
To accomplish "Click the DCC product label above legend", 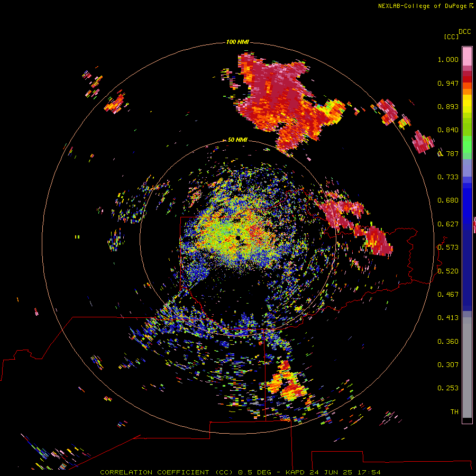I will click(x=464, y=32).
